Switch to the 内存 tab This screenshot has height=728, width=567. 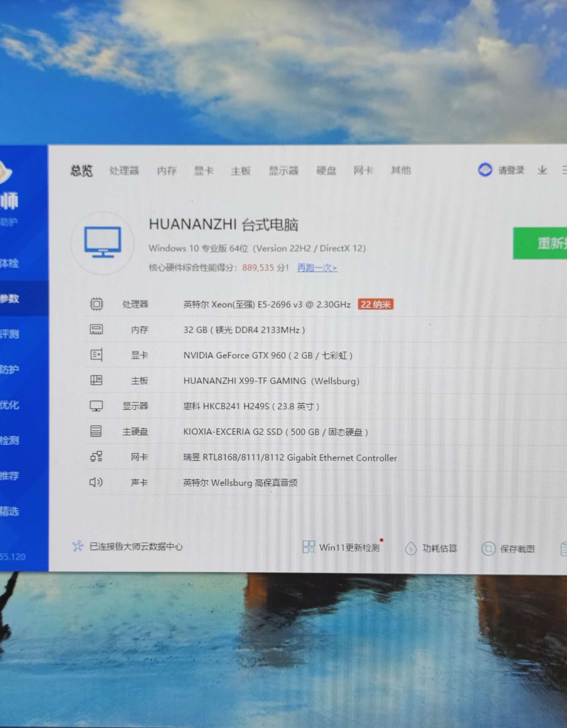(x=167, y=171)
